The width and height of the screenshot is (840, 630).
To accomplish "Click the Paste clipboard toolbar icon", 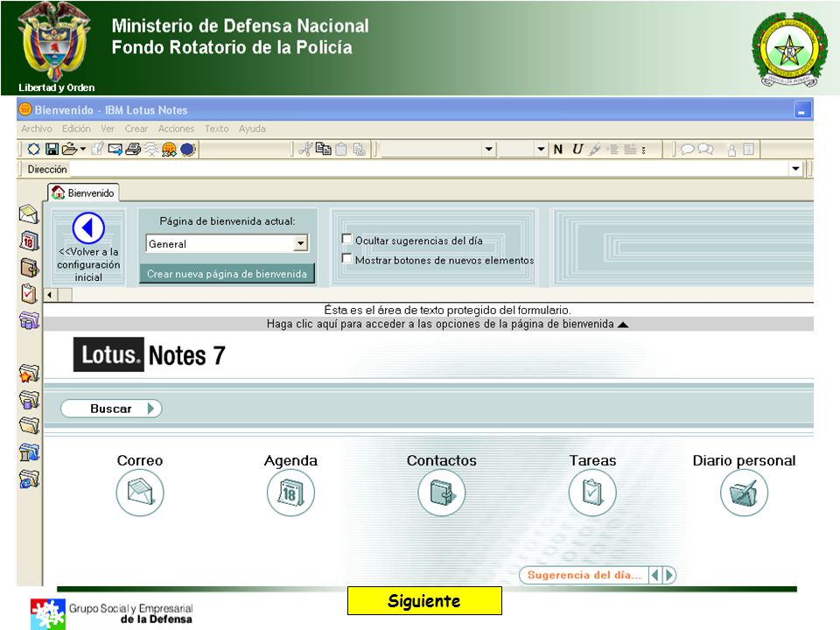I will click(x=341, y=149).
